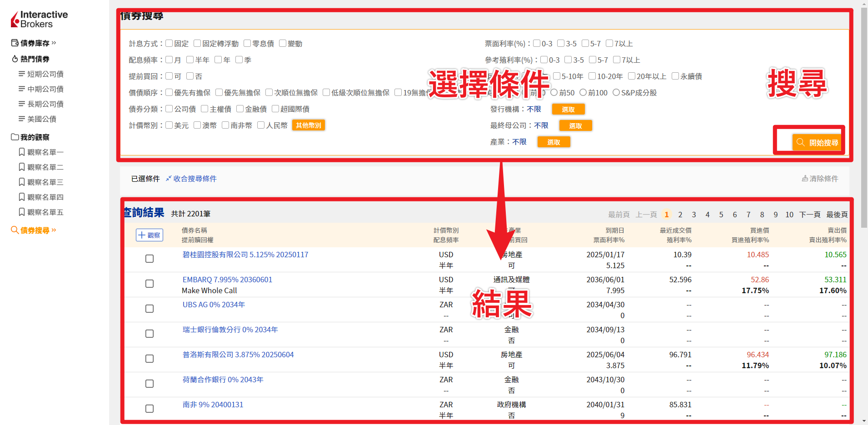Open 債券搜尋 in sidebar

34,230
